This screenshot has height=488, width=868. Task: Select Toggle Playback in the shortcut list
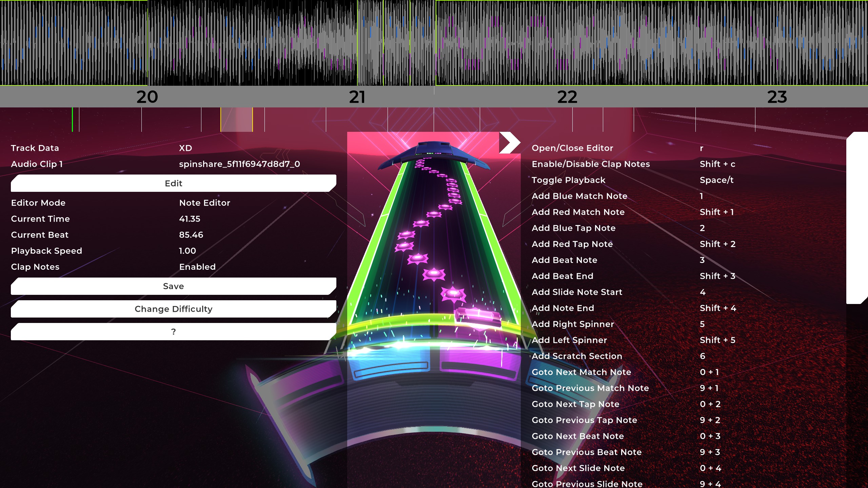pos(568,180)
